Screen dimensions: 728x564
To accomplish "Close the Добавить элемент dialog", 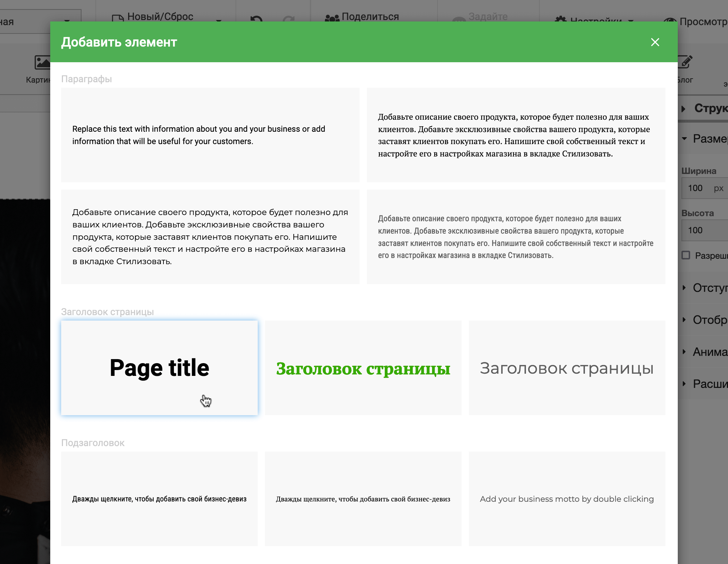I will (655, 42).
